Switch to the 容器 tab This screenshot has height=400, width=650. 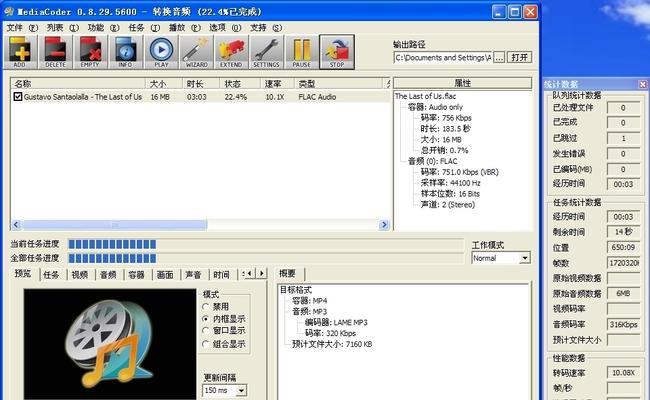click(136, 274)
